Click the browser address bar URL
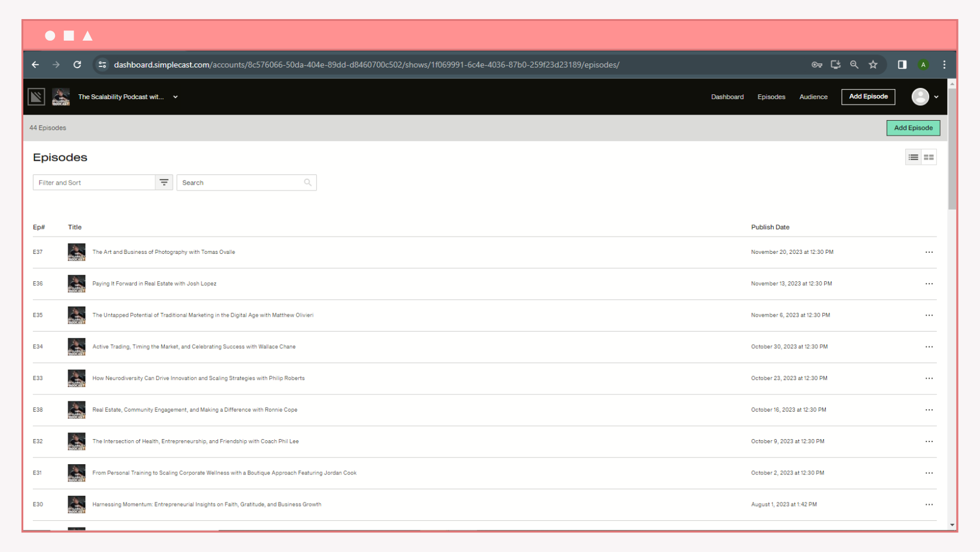The width and height of the screenshot is (980, 552). [x=366, y=65]
